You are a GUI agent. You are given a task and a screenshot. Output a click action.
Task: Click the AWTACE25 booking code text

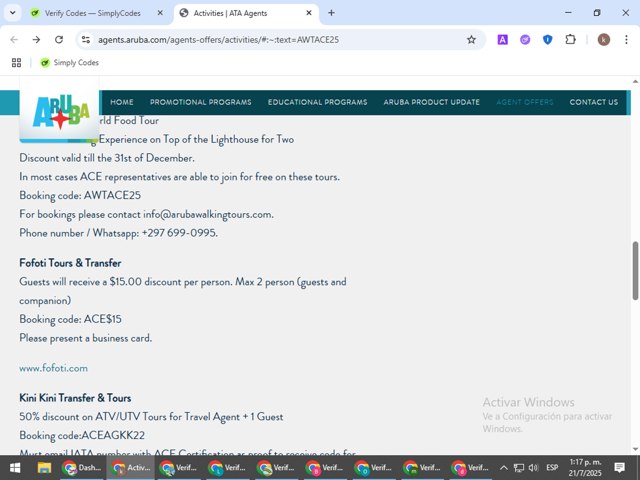click(x=112, y=196)
